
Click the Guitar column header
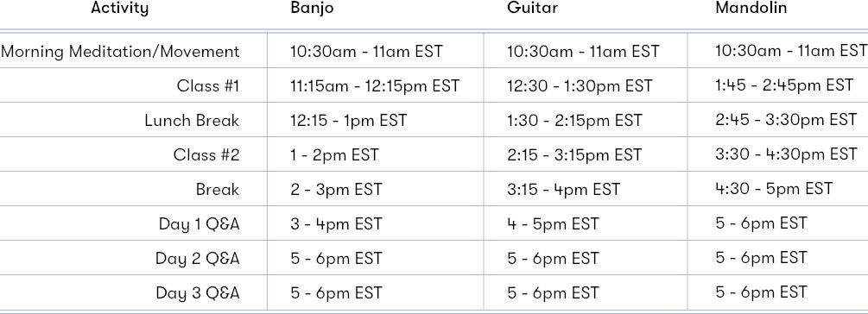(x=533, y=8)
